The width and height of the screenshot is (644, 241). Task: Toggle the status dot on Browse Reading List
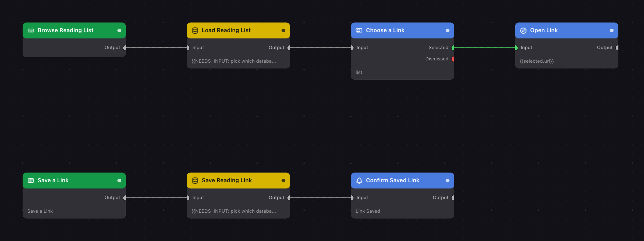(x=119, y=30)
